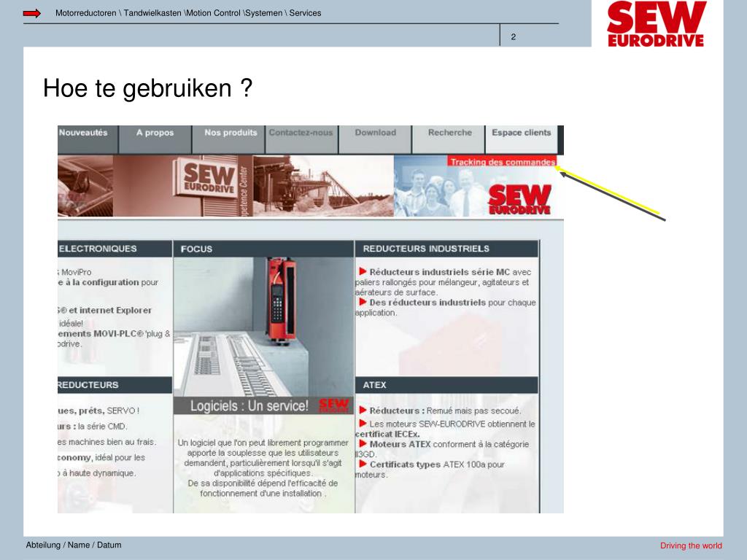Viewport: 747px width, 560px height.
Task: Select the Nos produits tab
Action: [228, 139]
